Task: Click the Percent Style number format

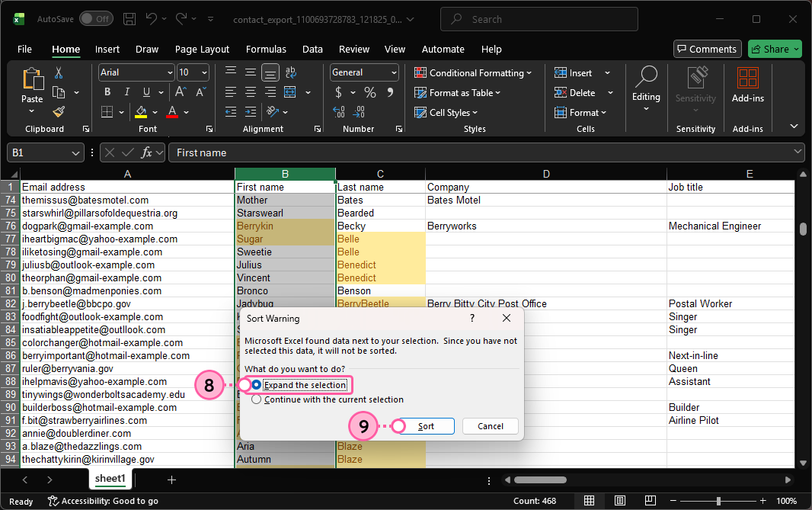Action: coord(370,92)
